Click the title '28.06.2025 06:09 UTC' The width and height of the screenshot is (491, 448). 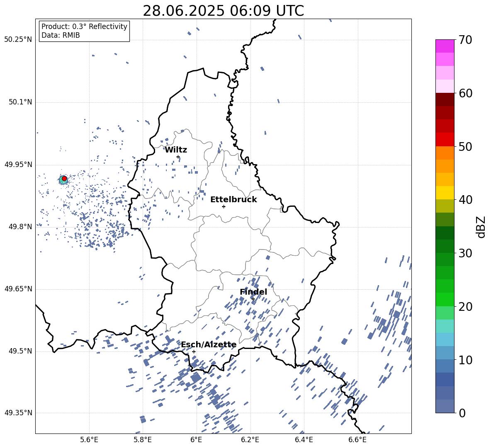click(x=223, y=11)
